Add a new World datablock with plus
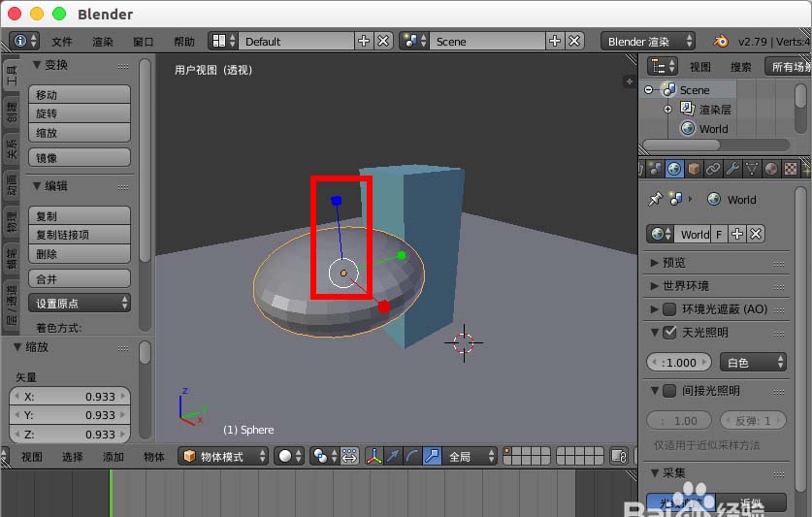 point(737,234)
